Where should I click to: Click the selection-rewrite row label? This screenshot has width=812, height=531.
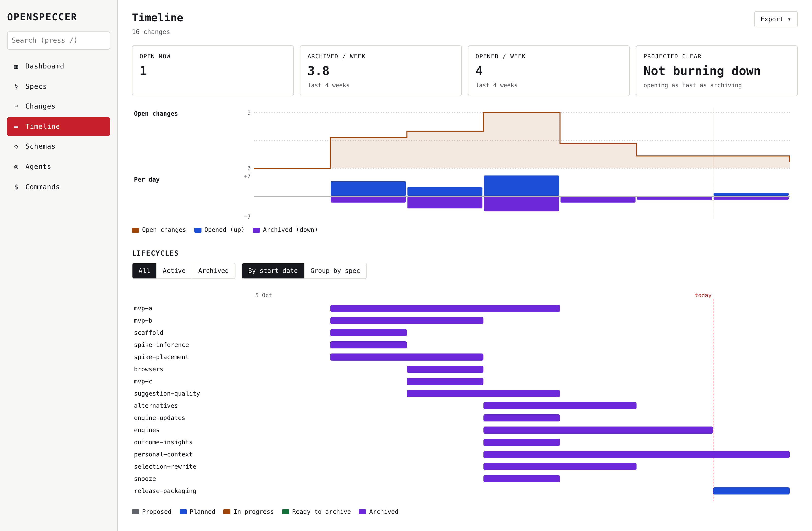coord(165,467)
